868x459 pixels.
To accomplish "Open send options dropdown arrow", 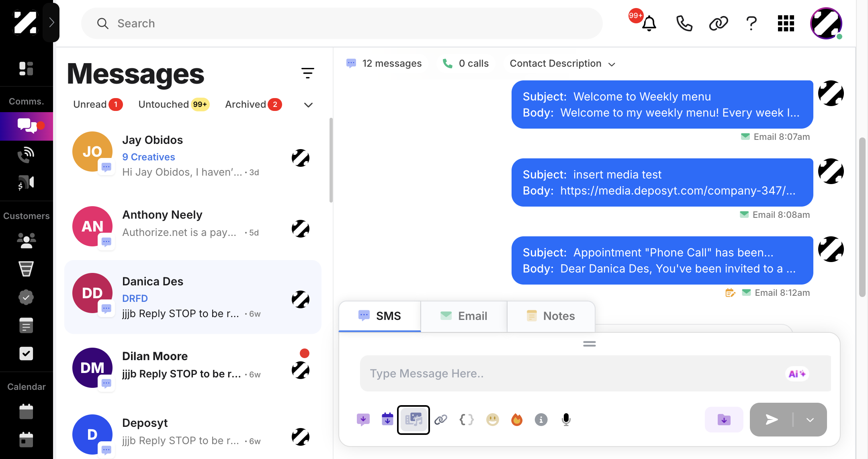I will [810, 420].
